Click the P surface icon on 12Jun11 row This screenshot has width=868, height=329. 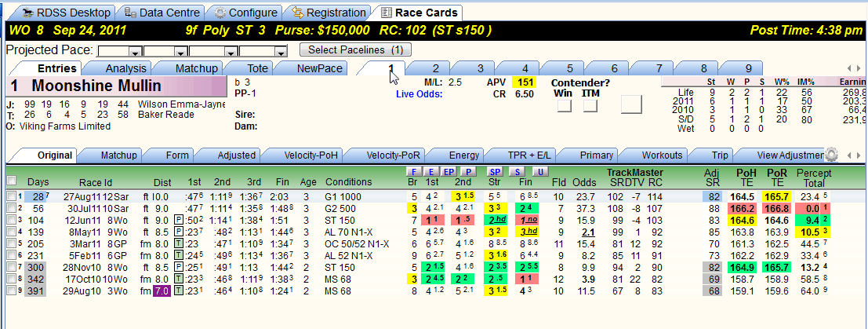(x=178, y=219)
